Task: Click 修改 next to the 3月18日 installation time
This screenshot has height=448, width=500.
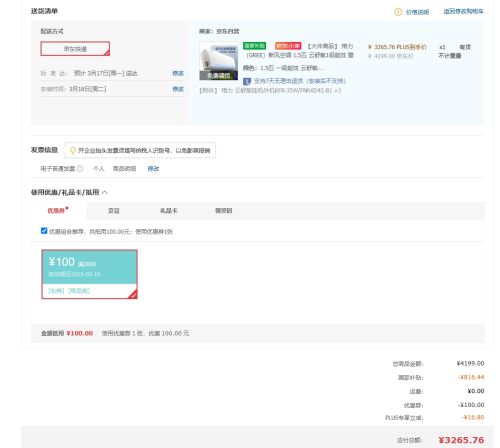Action: tap(178, 89)
